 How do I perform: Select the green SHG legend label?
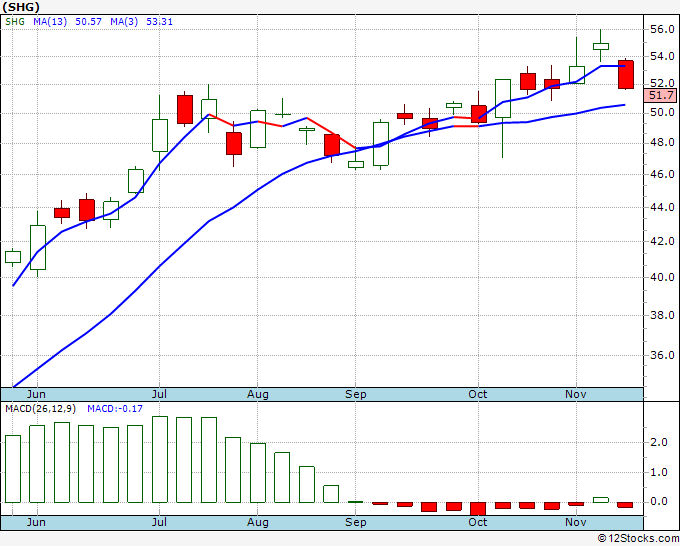[x=15, y=22]
